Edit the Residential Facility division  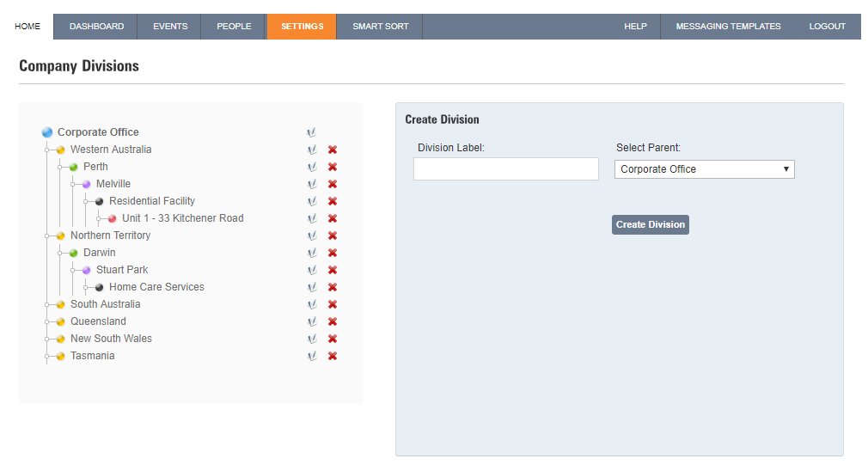tap(312, 201)
